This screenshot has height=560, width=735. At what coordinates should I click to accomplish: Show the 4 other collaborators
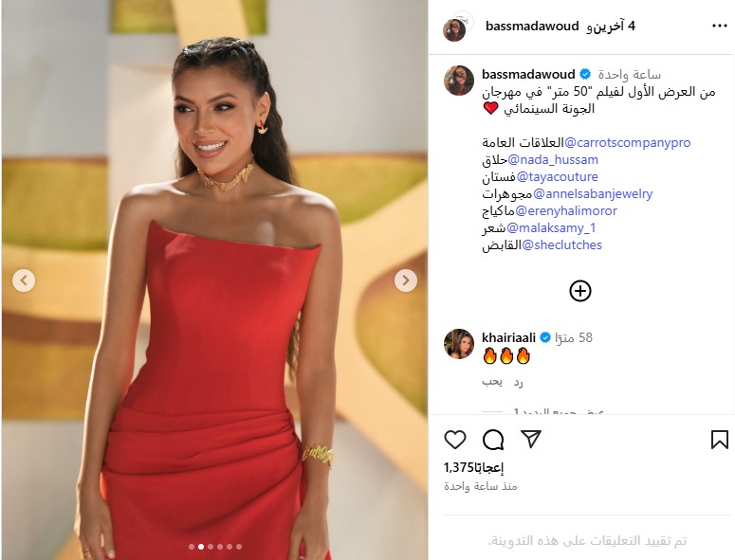pos(611,27)
